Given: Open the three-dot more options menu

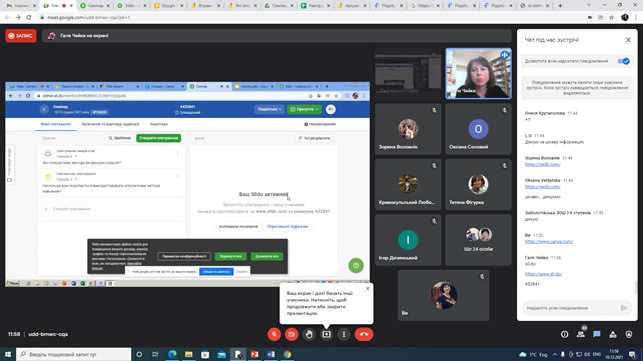Looking at the screenshot, I should pyautogui.click(x=344, y=334).
